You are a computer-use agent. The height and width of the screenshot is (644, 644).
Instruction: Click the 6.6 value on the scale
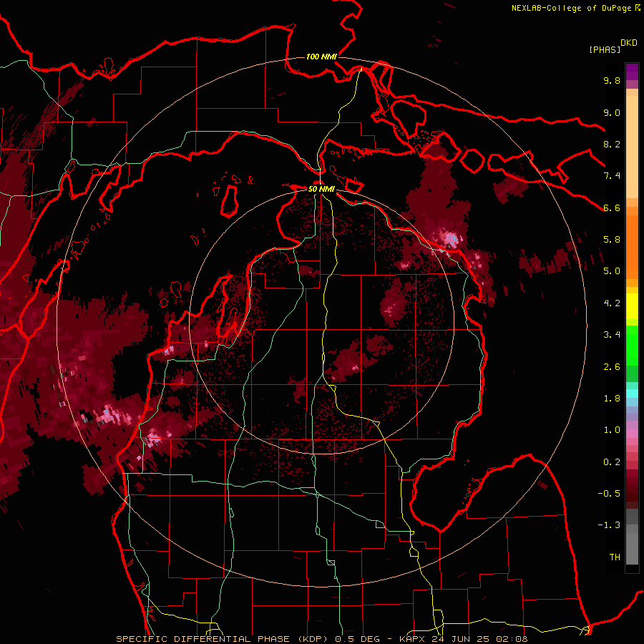click(x=612, y=208)
